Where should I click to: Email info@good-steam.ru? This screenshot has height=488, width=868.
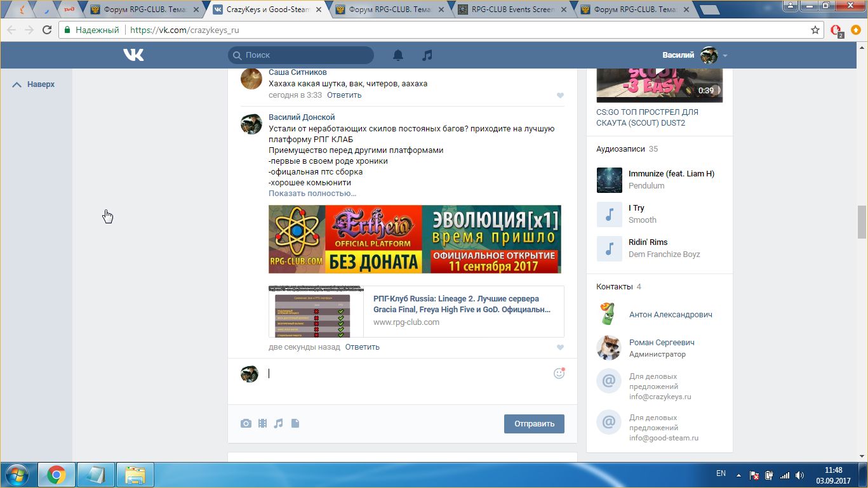click(x=664, y=438)
